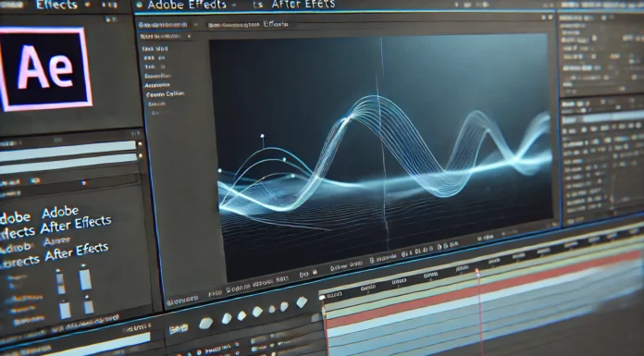Click the vertical guide line in the viewer
Screen dimensions: 644x356
(x=383, y=143)
